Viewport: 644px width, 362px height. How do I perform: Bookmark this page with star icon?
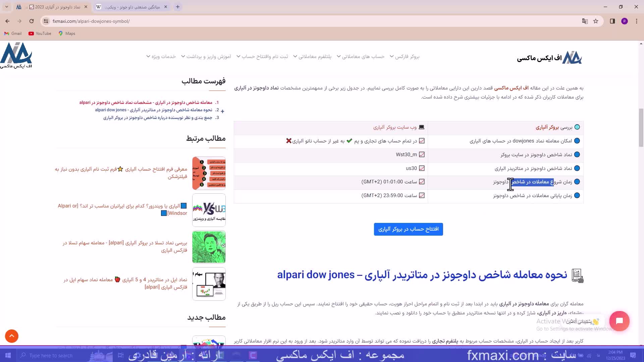(x=596, y=21)
